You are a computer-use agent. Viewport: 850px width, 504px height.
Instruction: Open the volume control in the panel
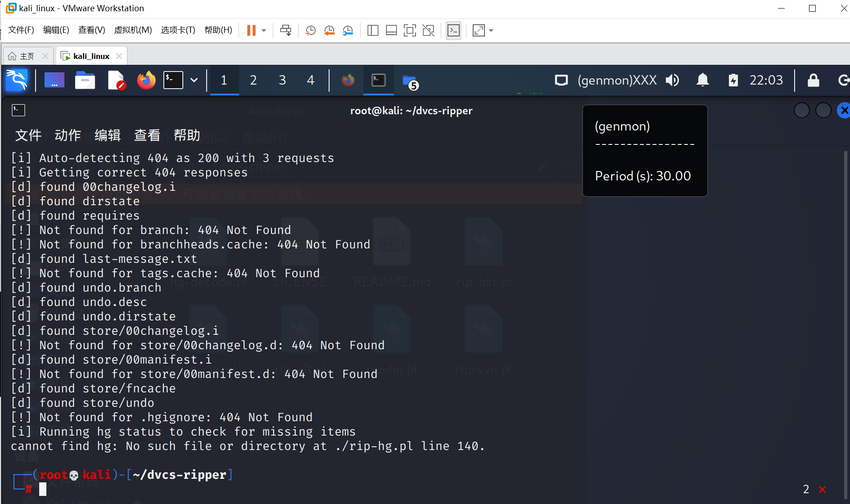673,81
